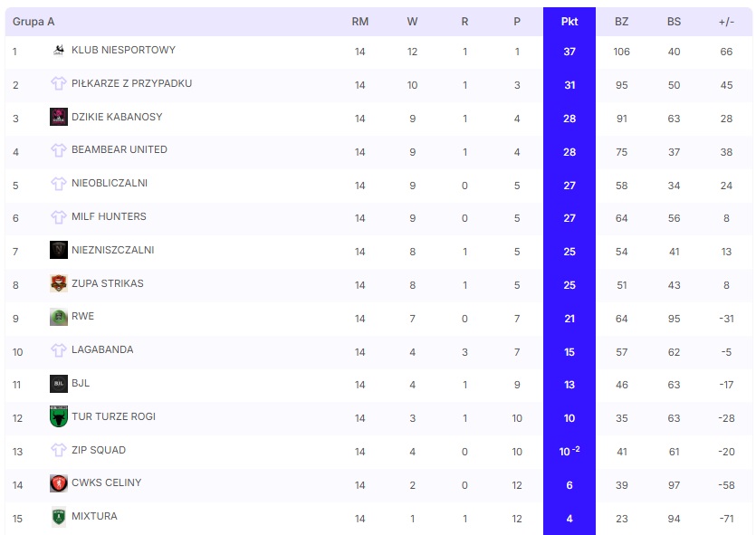Click the Tur Turze Rogi crest
756x535 pixels.
59,416
